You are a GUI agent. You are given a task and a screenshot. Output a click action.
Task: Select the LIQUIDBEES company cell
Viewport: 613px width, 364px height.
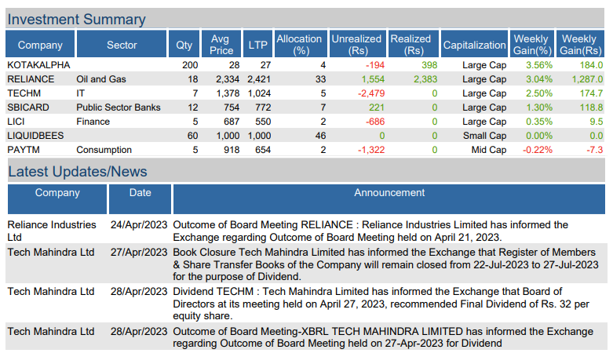coord(35,136)
